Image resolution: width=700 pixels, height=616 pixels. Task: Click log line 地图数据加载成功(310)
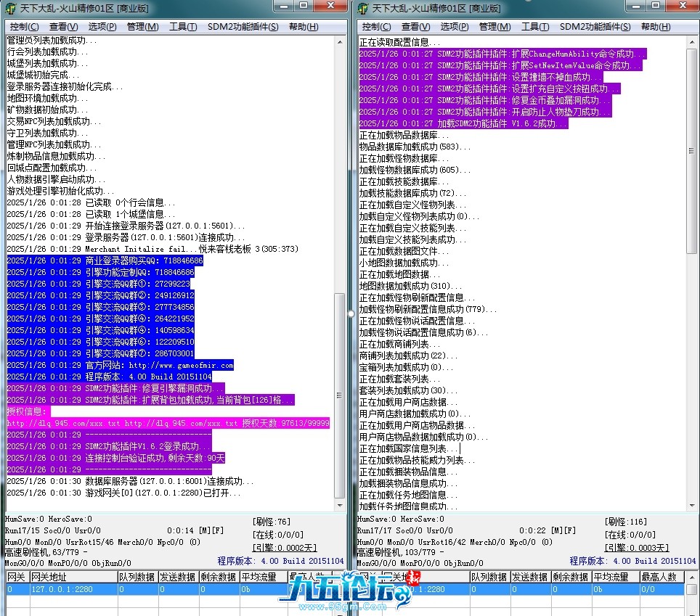pyautogui.click(x=410, y=286)
